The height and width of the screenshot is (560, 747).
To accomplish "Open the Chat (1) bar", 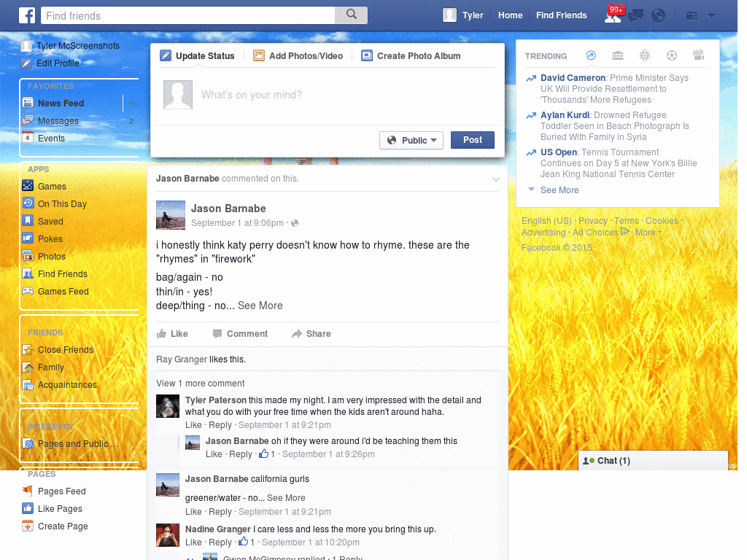I will click(x=653, y=461).
